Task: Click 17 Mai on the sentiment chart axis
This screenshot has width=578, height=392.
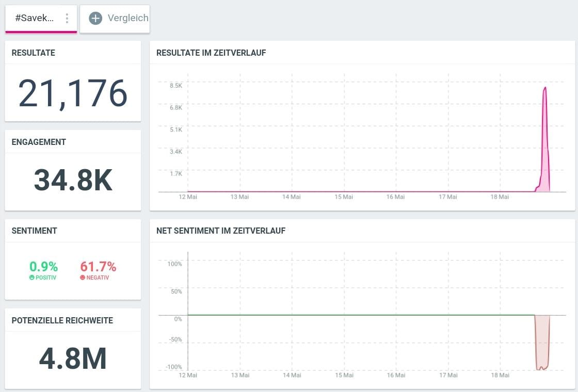Action: tap(448, 375)
